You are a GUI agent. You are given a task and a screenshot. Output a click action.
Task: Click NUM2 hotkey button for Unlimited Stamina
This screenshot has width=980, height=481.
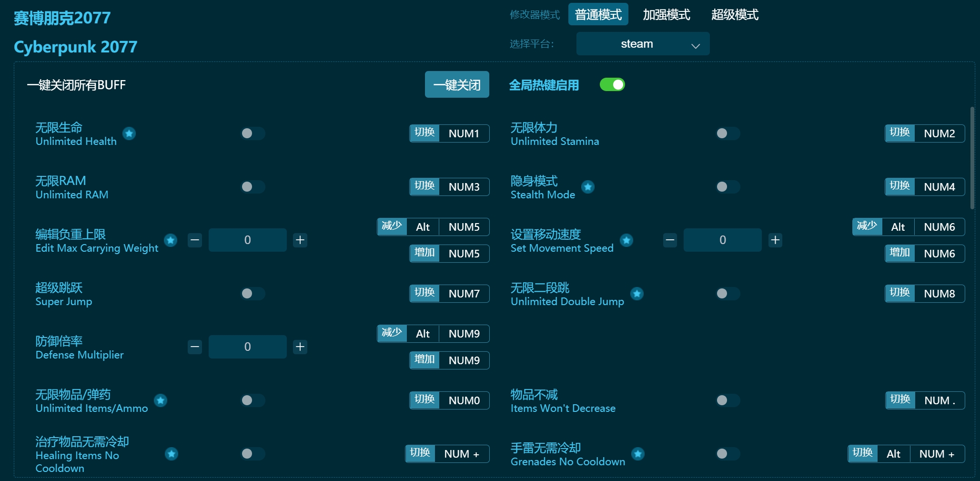pos(925,133)
